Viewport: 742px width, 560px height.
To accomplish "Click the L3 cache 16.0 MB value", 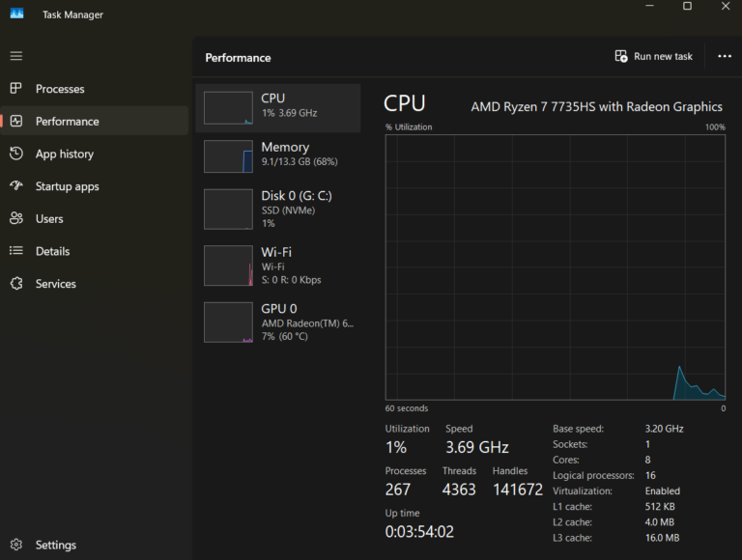I will 662,538.
